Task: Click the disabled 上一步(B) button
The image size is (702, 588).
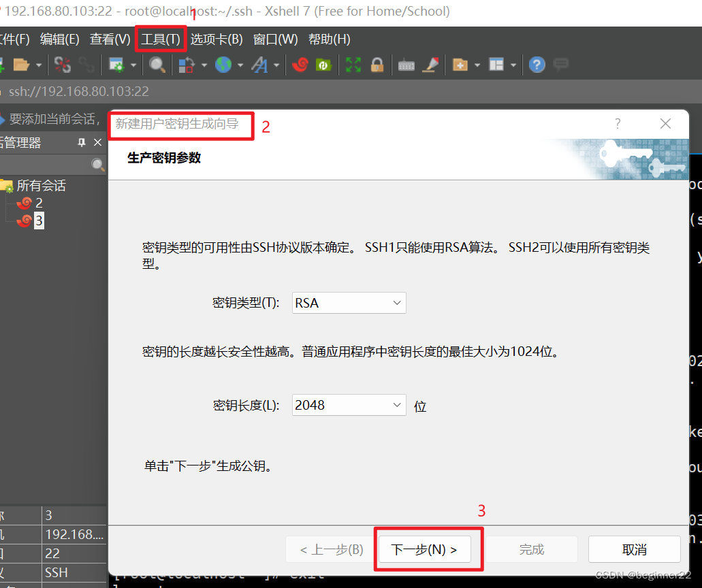Action: [332, 549]
